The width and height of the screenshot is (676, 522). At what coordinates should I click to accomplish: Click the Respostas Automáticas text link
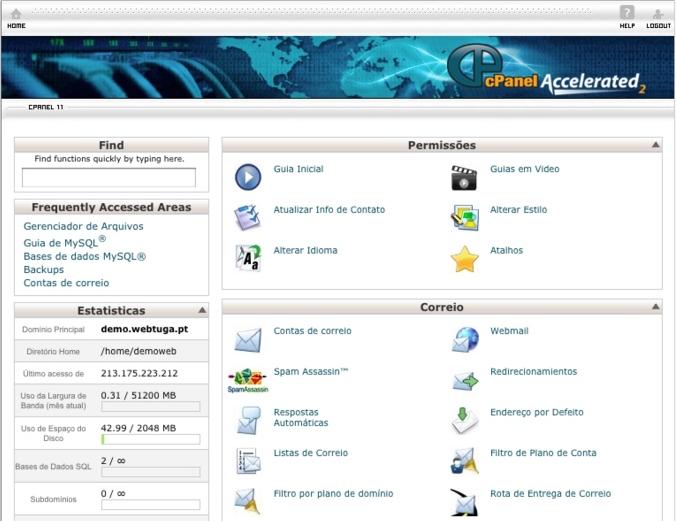pyautogui.click(x=300, y=417)
